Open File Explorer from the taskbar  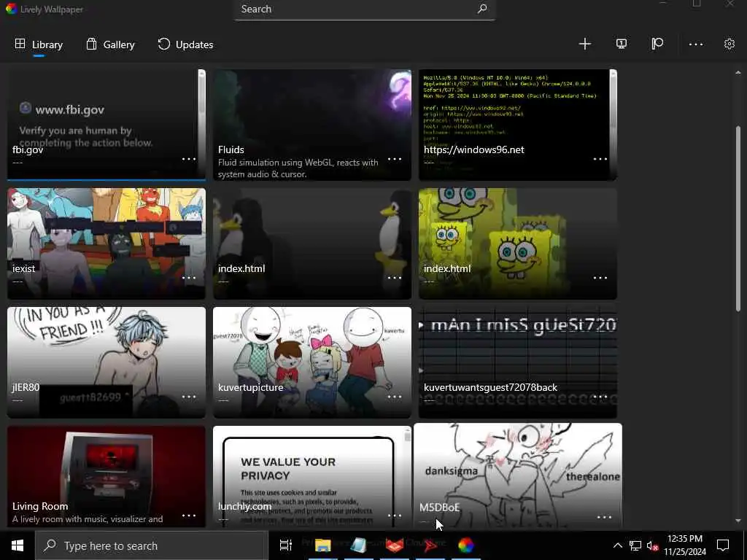tap(322, 545)
